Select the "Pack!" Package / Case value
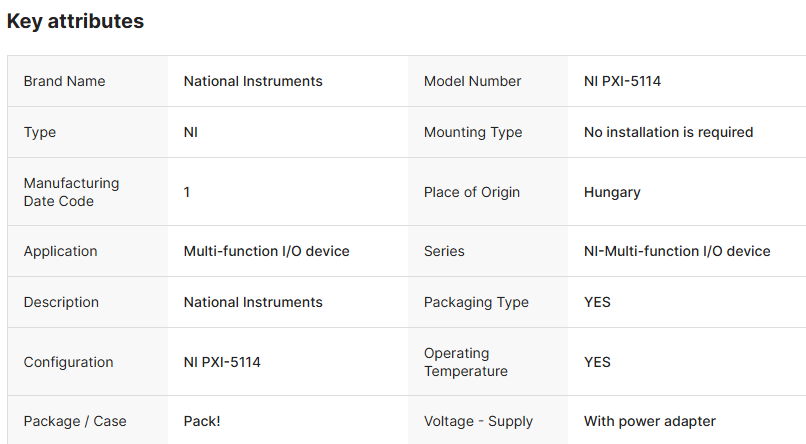This screenshot has width=806, height=444. (x=202, y=421)
